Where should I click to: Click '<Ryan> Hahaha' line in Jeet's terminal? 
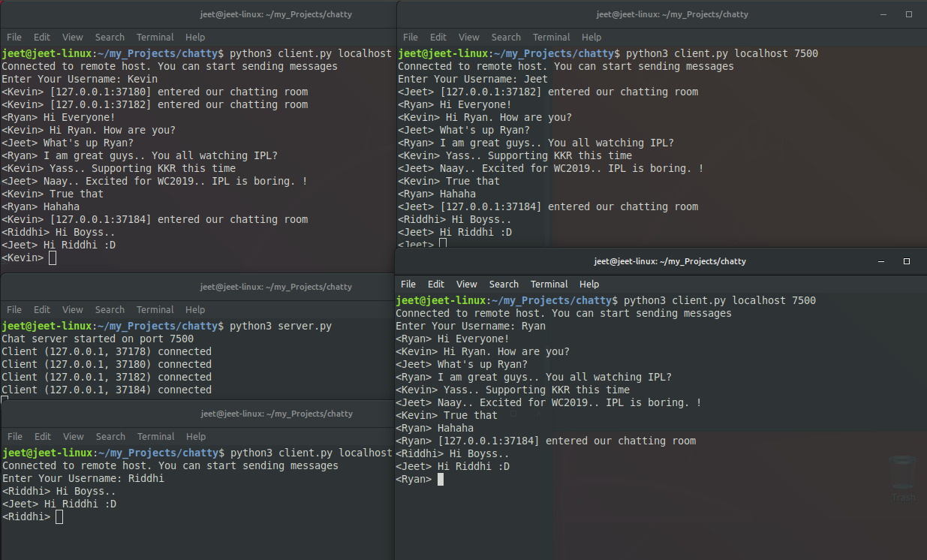pos(437,194)
